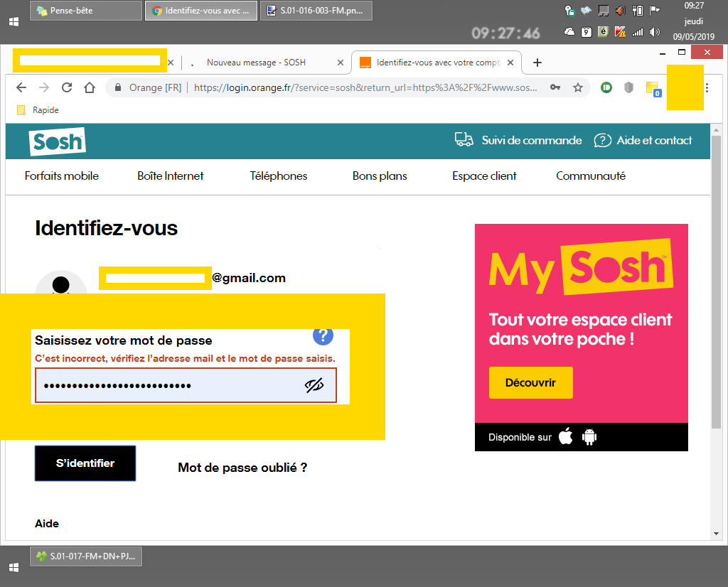Image resolution: width=728 pixels, height=587 pixels.
Task: Click the Android icon in MySosh banner
Action: coord(589,436)
